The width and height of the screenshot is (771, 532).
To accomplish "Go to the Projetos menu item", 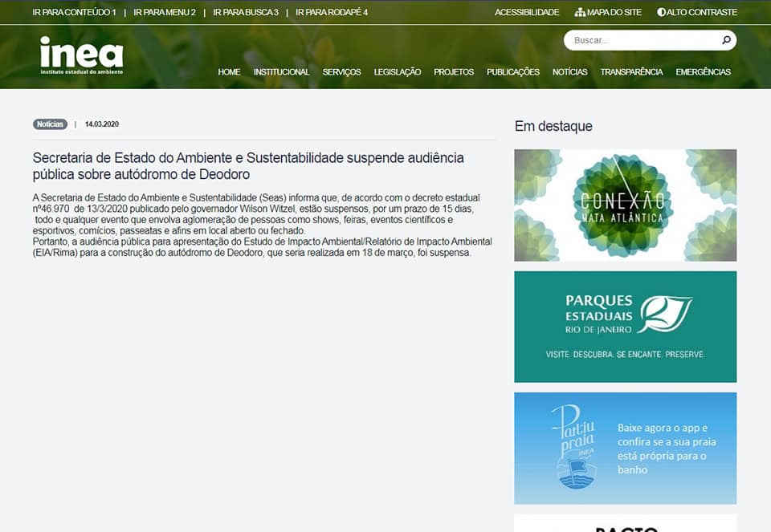I will click(x=454, y=72).
